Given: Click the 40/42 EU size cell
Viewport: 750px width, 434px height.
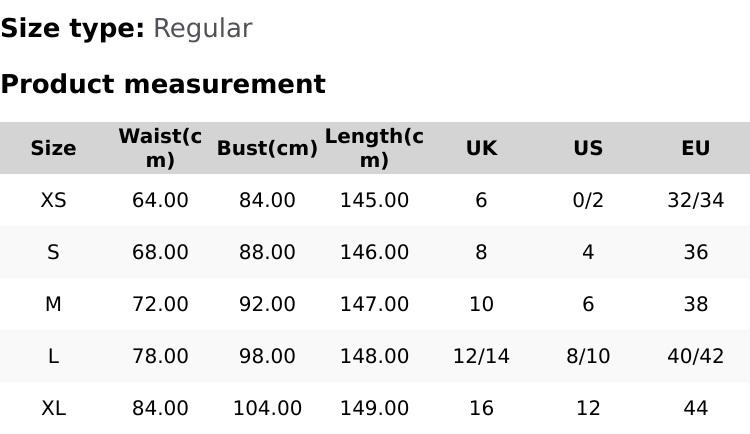Looking at the screenshot, I should pyautogui.click(x=695, y=356).
